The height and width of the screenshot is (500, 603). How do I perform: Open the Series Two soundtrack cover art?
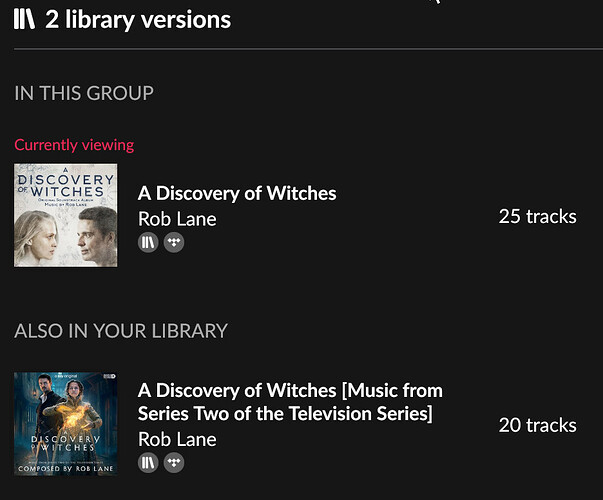66,423
